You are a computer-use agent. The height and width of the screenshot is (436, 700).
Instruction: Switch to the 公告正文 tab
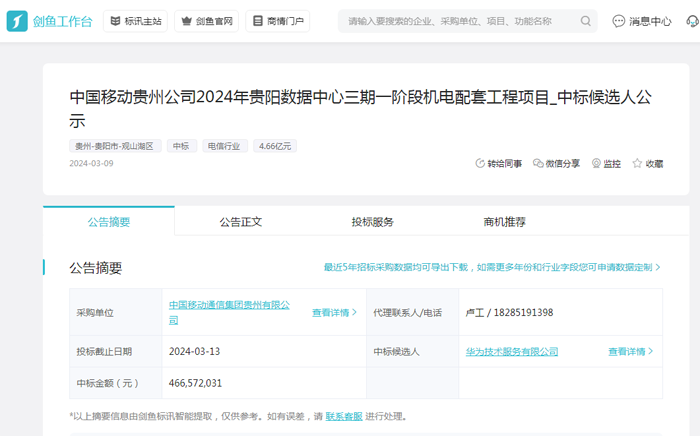[x=240, y=222]
